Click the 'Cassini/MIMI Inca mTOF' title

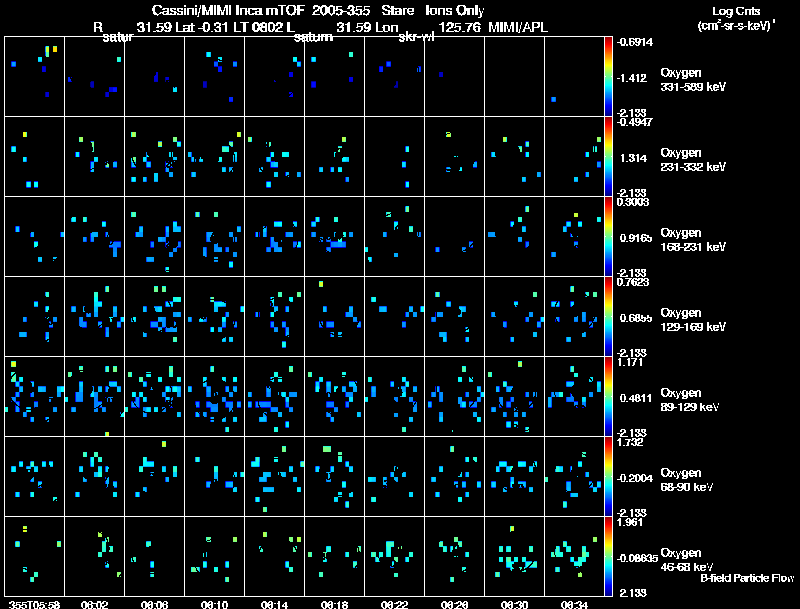tap(228, 11)
